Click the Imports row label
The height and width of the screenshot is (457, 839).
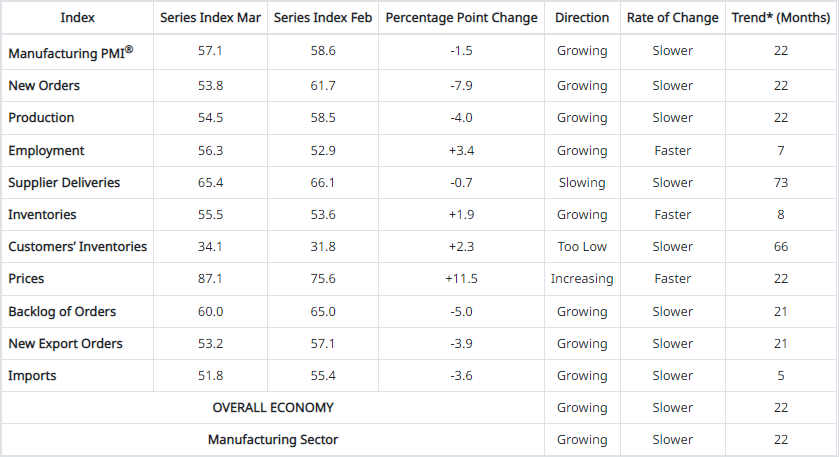click(x=32, y=376)
